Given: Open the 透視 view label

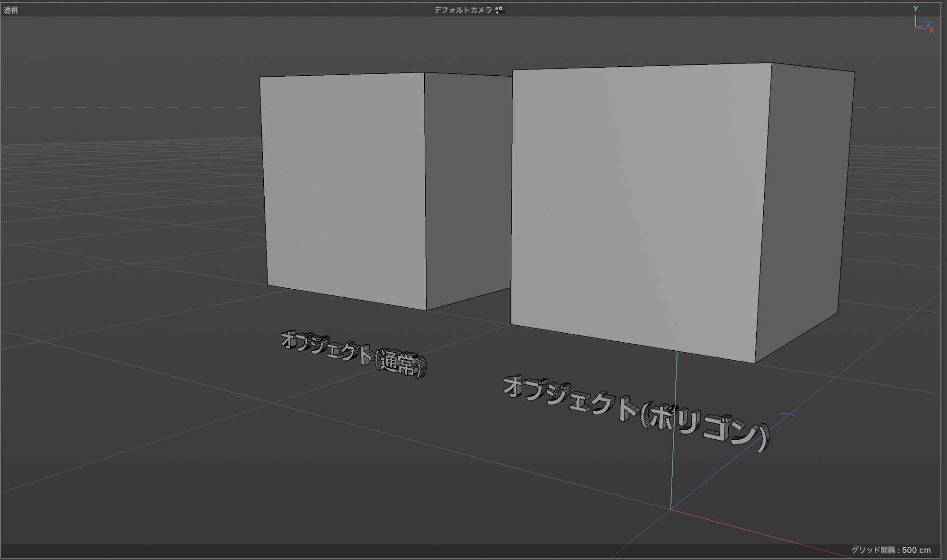Looking at the screenshot, I should tap(11, 10).
